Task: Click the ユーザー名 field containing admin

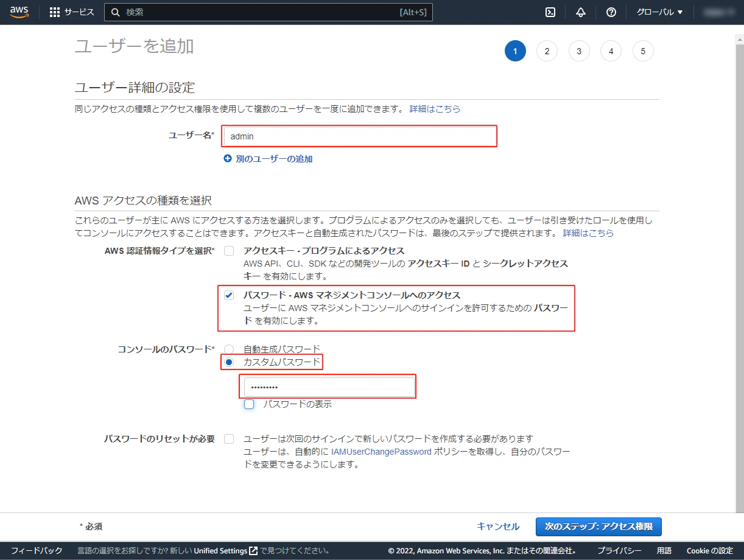Action: click(x=360, y=136)
